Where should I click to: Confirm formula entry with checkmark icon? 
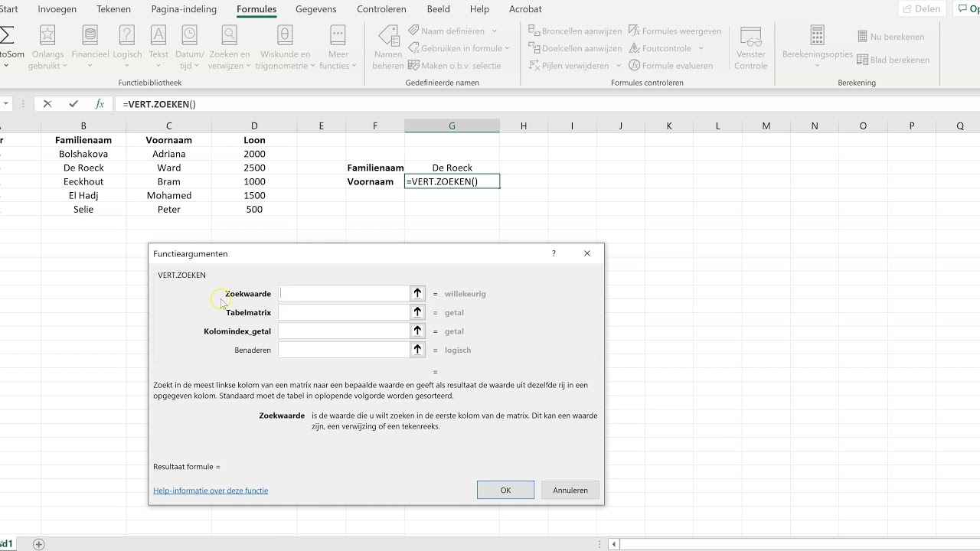(73, 104)
